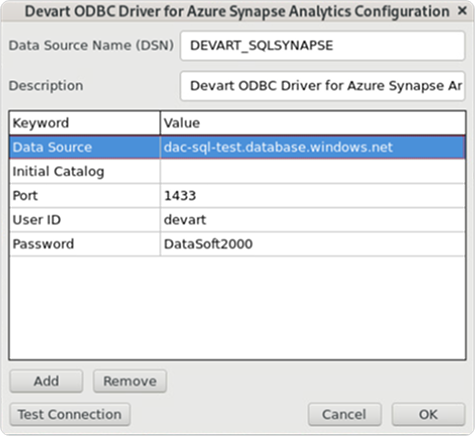Confirm settings with OK button

pyautogui.click(x=428, y=414)
